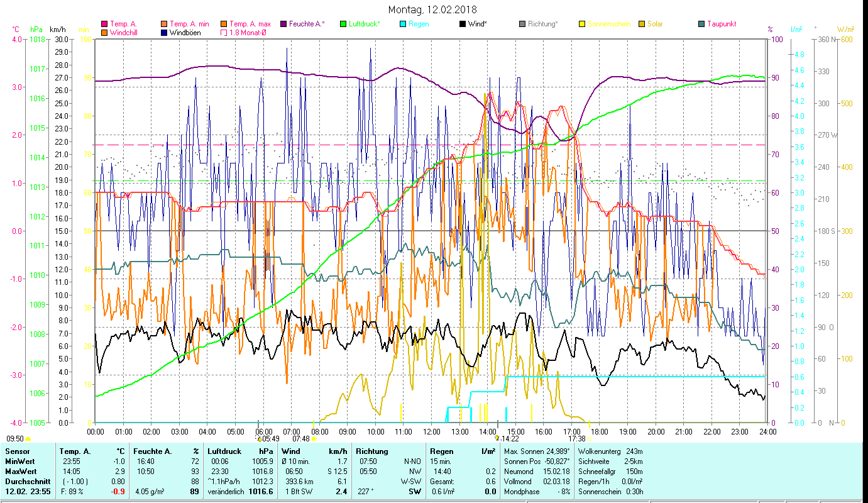Viewport: 868px width, 503px height.
Task: Click the 'F: 89 %' value
Action: point(72,492)
